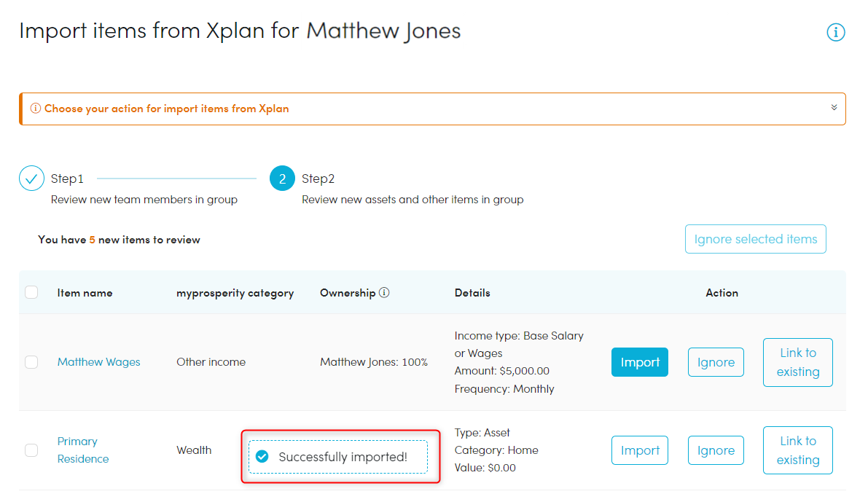Open the Matthew Wages item link
Image resolution: width=868 pixels, height=494 pixels.
coord(98,362)
